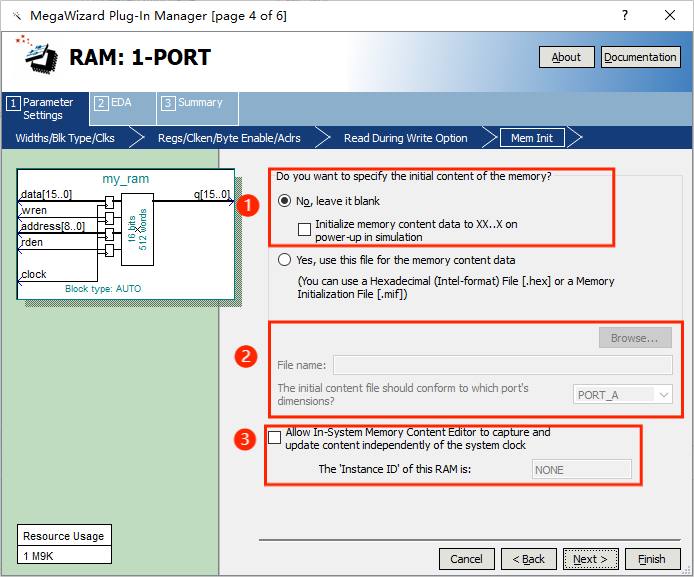Go to Read During Write Option step

coord(405,138)
